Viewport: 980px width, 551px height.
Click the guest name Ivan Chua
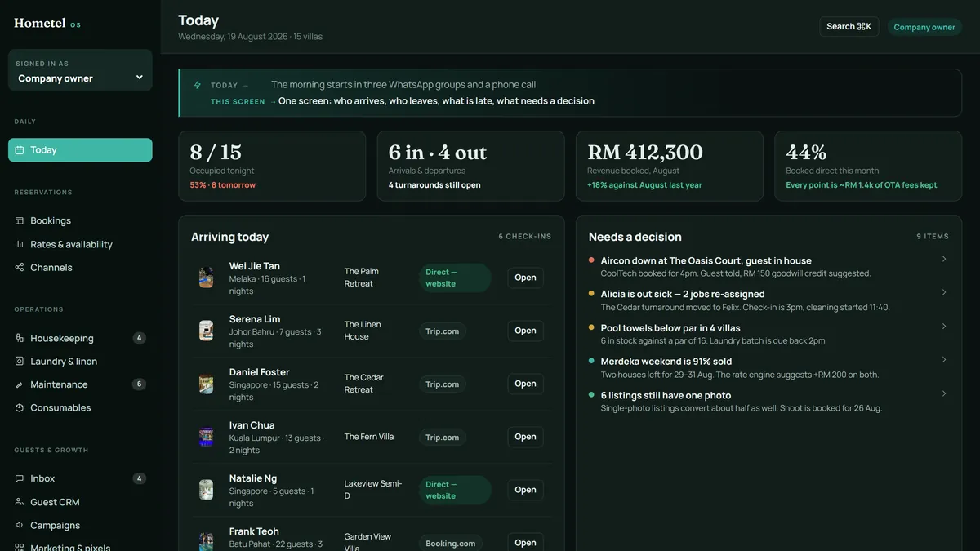click(x=252, y=425)
